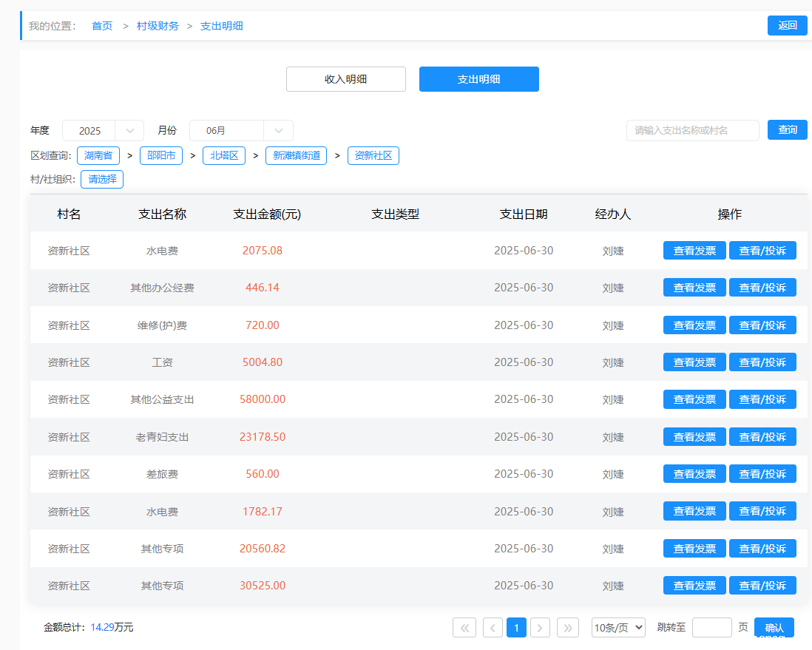Screen dimensions: 812x650
Task: Expand the 月份 06月 dropdown
Action: (241, 131)
